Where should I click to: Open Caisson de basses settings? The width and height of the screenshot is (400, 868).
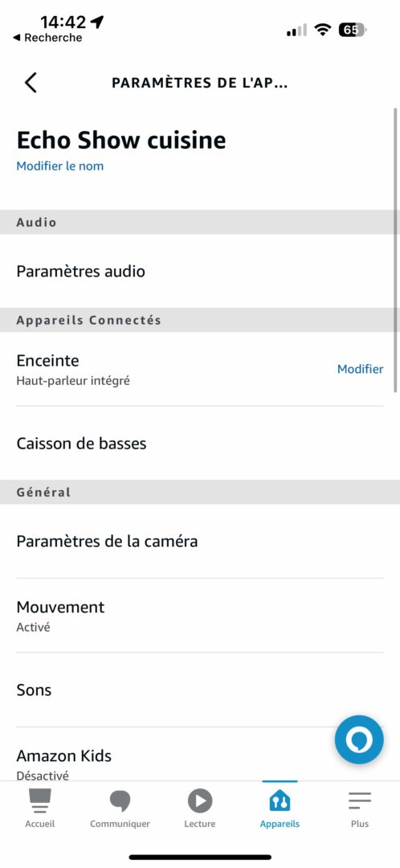[x=200, y=444]
